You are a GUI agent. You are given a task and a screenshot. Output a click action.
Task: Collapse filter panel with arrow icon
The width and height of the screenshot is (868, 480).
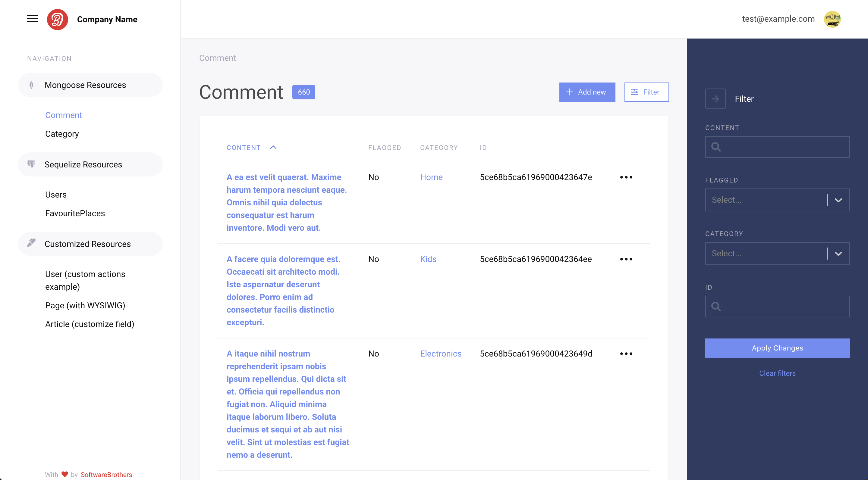tap(715, 99)
